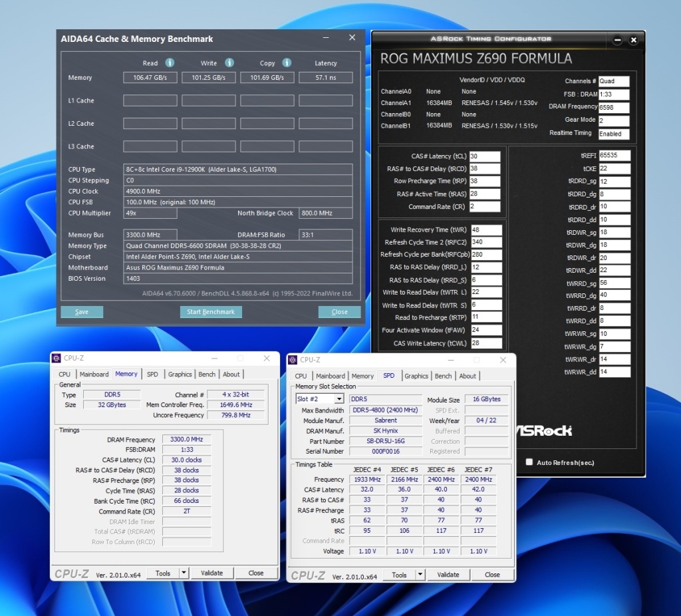Click the DRAM Frequency field in Timing Configurator
The height and width of the screenshot is (616, 681).
tap(614, 107)
